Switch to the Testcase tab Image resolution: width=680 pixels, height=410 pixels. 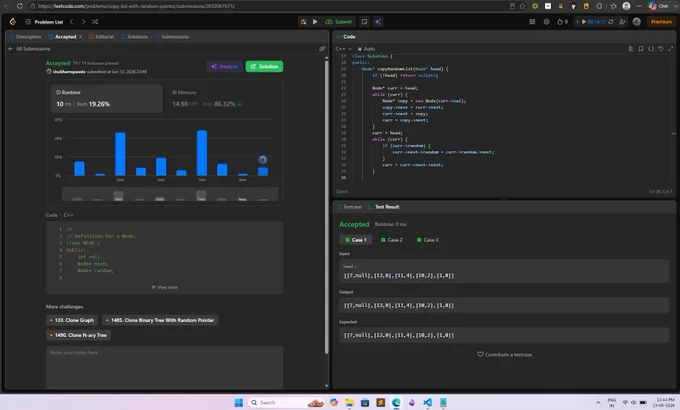(350, 207)
